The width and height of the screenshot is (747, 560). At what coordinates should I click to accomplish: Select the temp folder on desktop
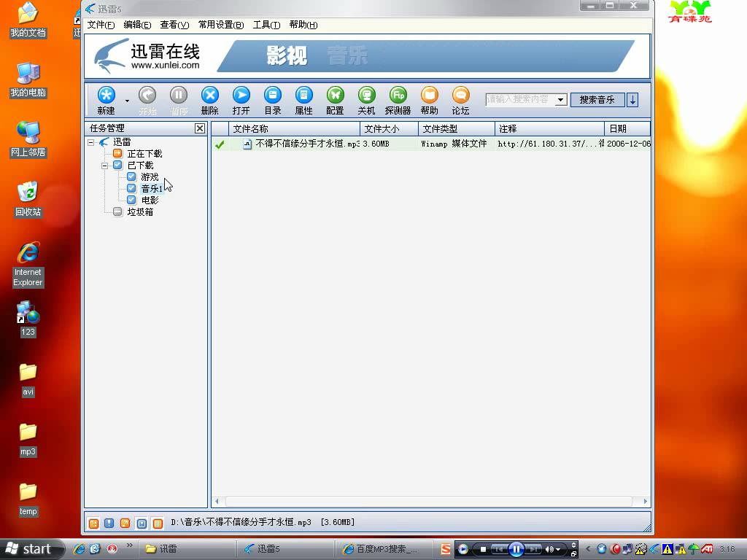point(28,499)
